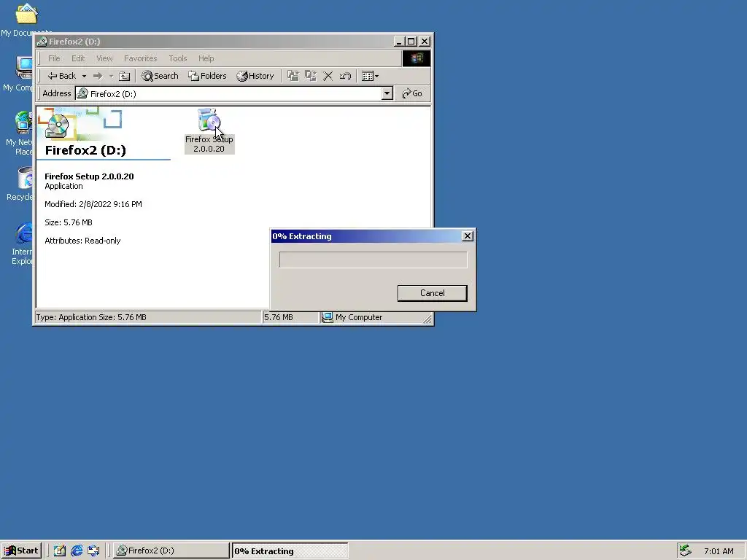This screenshot has width=747, height=560.
Task: Click the Windows logo throbber icon
Action: (417, 58)
